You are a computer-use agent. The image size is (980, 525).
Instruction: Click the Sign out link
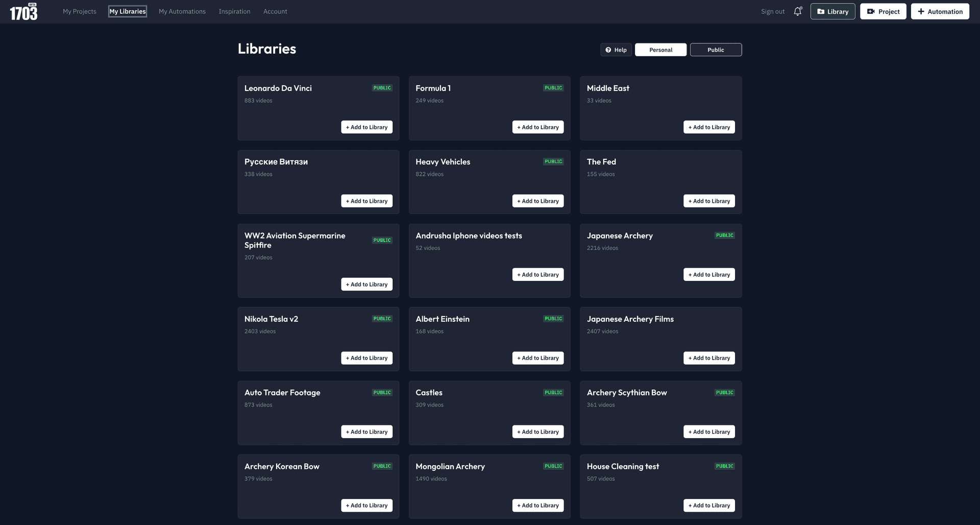[x=772, y=11]
